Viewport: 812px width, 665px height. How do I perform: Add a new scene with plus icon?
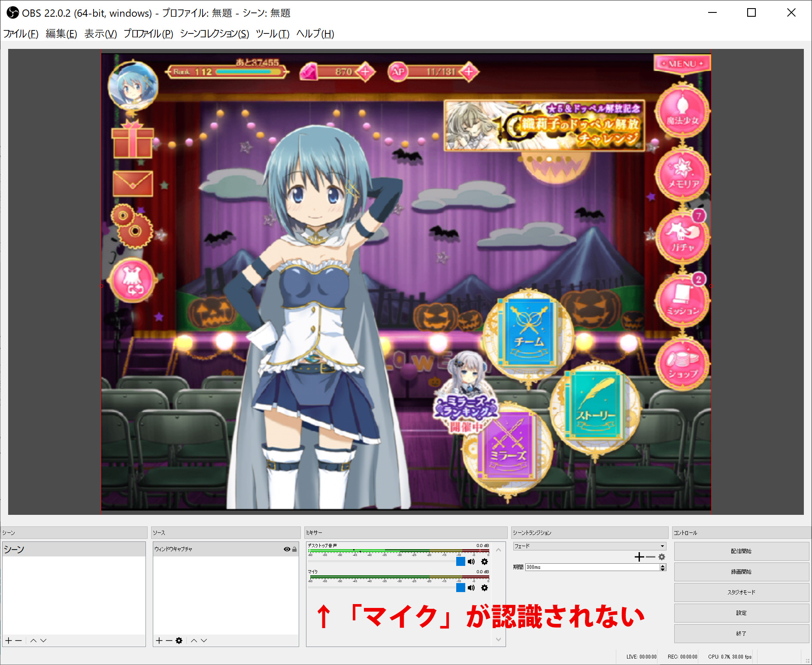(x=8, y=641)
